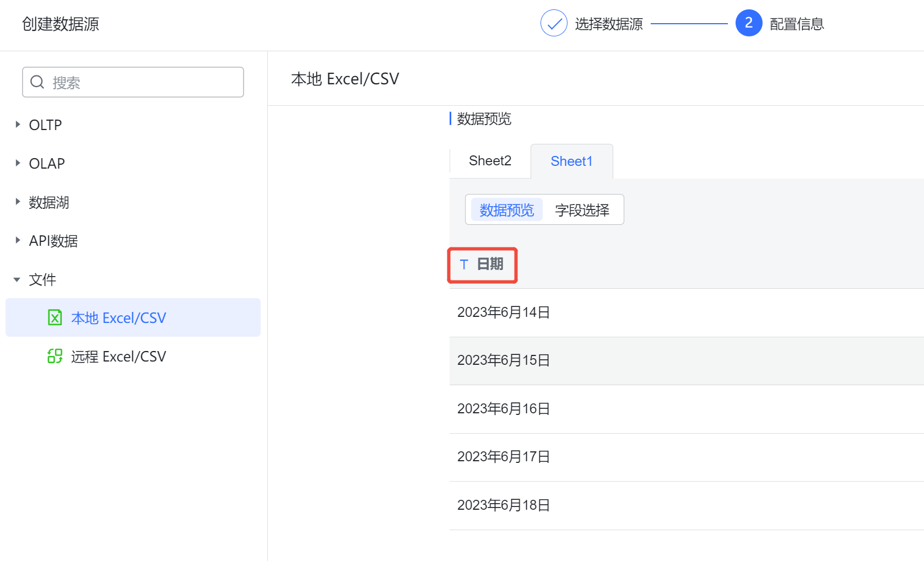Click the 数据湖 label
Image resolution: width=924 pixels, height=561 pixels.
tap(48, 202)
